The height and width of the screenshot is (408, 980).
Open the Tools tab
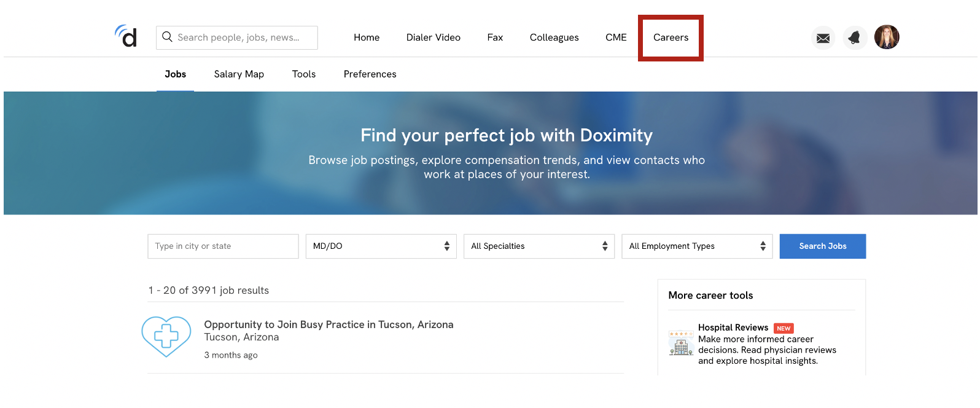[303, 74]
